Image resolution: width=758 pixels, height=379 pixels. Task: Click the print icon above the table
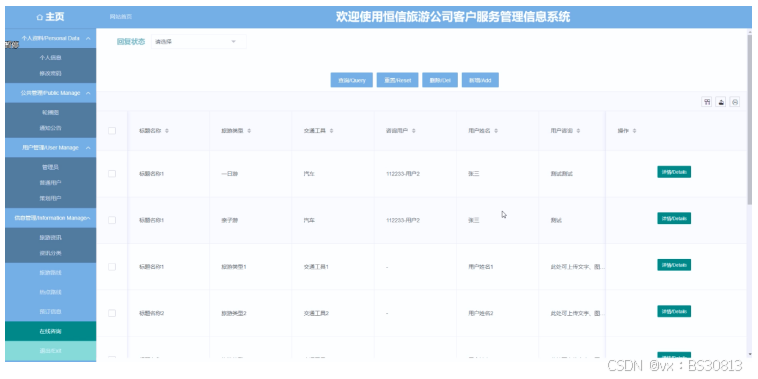coord(735,102)
